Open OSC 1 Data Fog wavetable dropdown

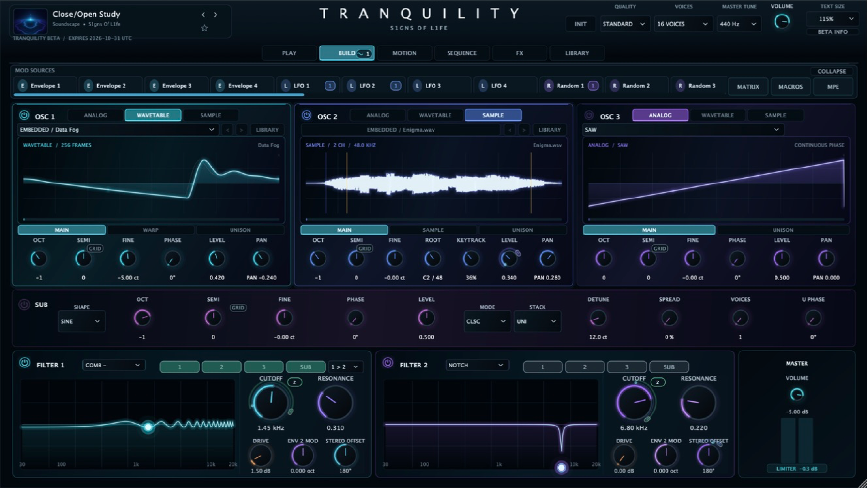(x=117, y=130)
